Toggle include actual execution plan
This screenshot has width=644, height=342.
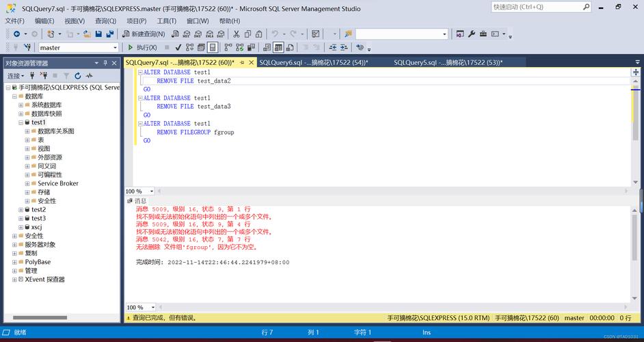[228, 48]
